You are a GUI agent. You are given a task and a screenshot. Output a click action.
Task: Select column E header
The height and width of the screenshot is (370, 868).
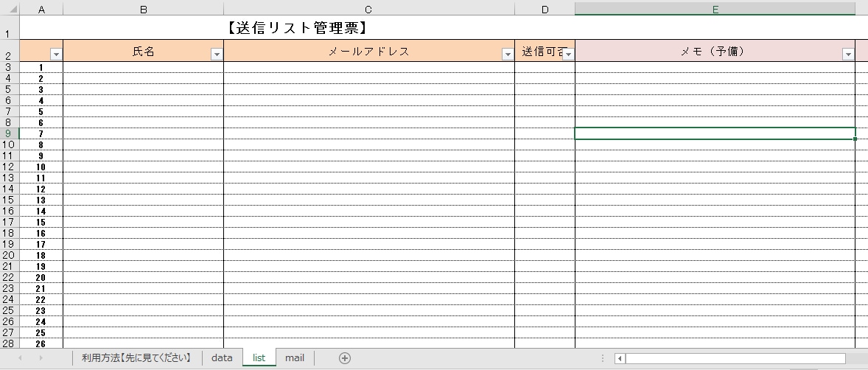pos(715,10)
